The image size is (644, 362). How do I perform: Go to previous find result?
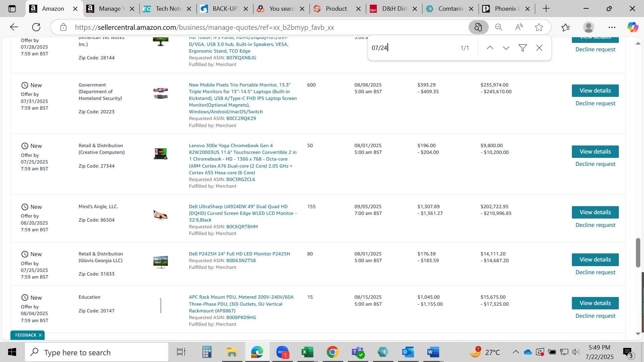[x=490, y=48]
